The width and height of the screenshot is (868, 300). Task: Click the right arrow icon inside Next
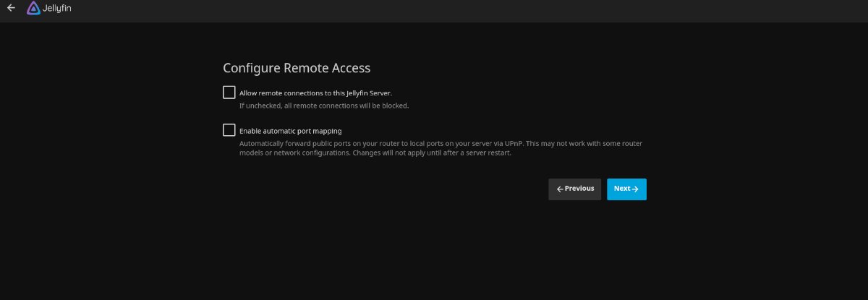click(x=635, y=189)
